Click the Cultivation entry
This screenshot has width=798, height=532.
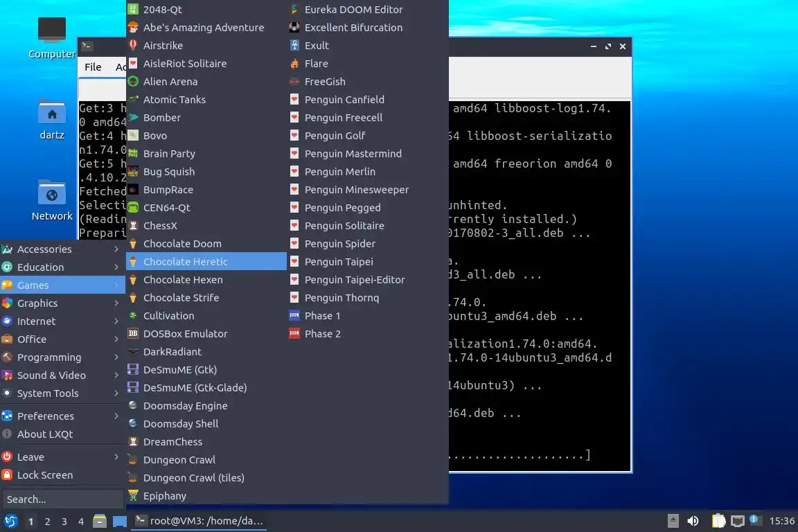tap(206, 316)
